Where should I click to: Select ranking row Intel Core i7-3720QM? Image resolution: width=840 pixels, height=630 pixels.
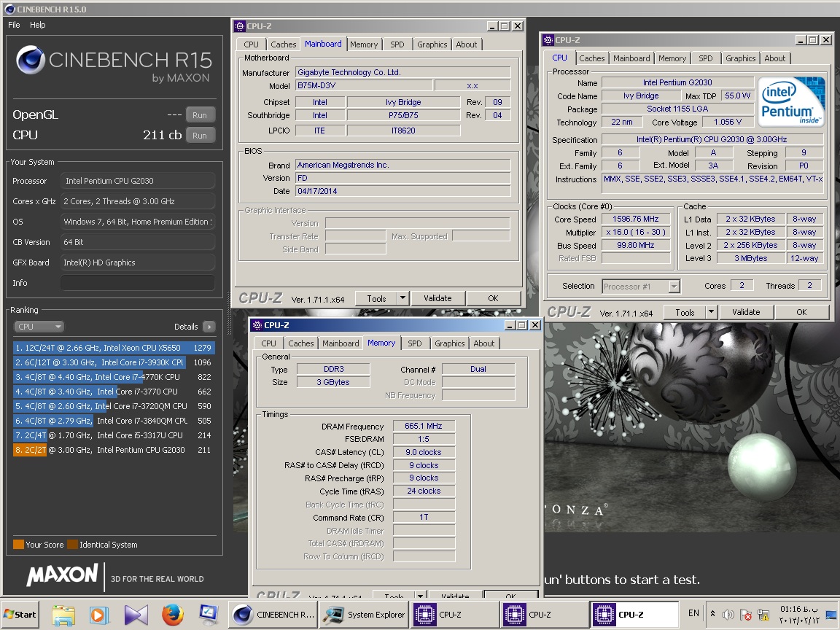click(x=114, y=406)
